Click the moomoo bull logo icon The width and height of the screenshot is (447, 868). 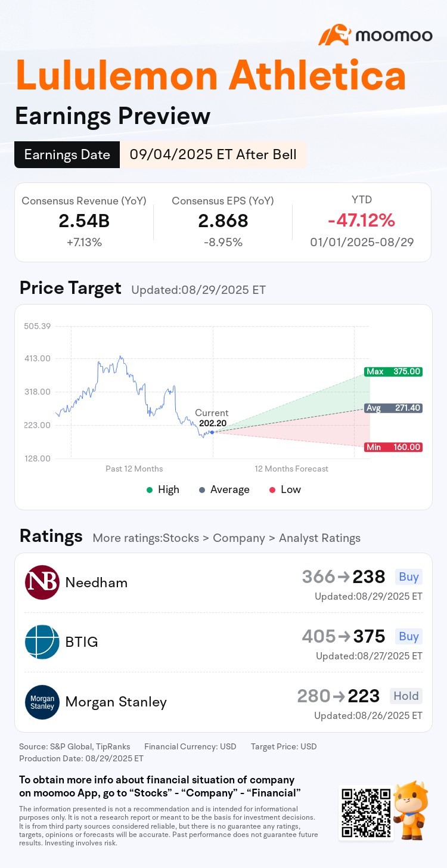tap(334, 35)
